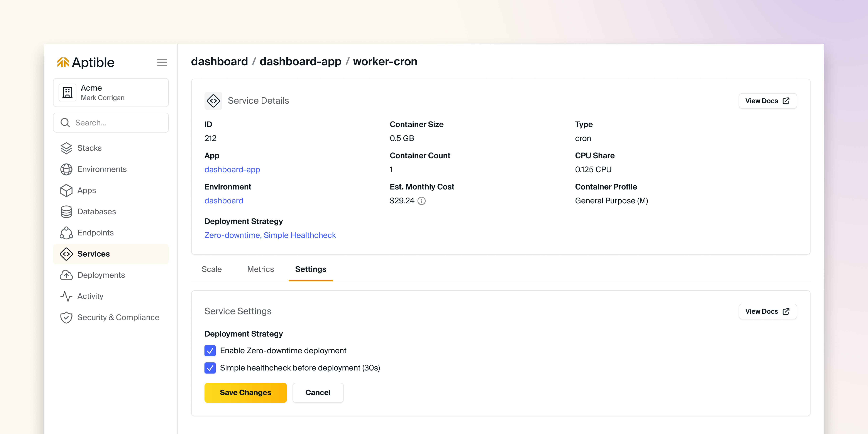This screenshot has height=434, width=868.
Task: Click the Stacks layers icon in sidebar
Action: point(66,148)
